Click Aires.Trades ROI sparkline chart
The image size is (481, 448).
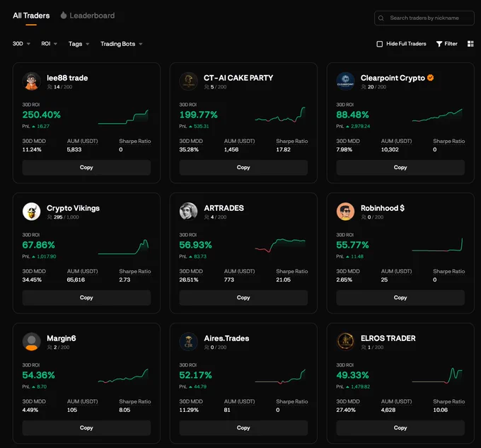coord(280,377)
